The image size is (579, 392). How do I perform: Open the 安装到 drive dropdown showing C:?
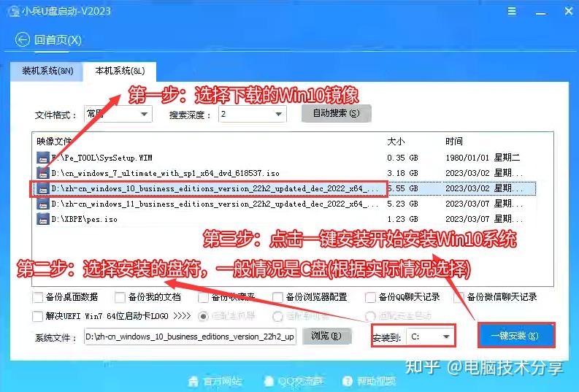430,337
